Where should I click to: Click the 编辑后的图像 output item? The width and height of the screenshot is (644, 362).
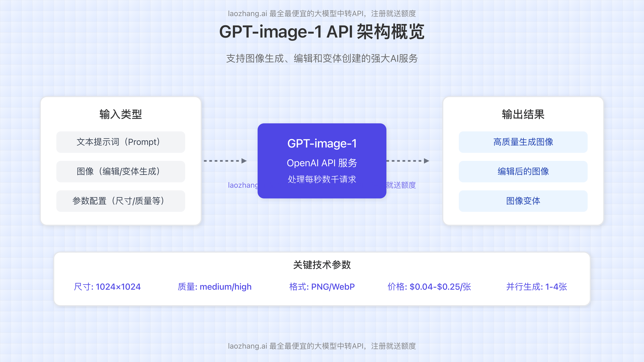[523, 171]
